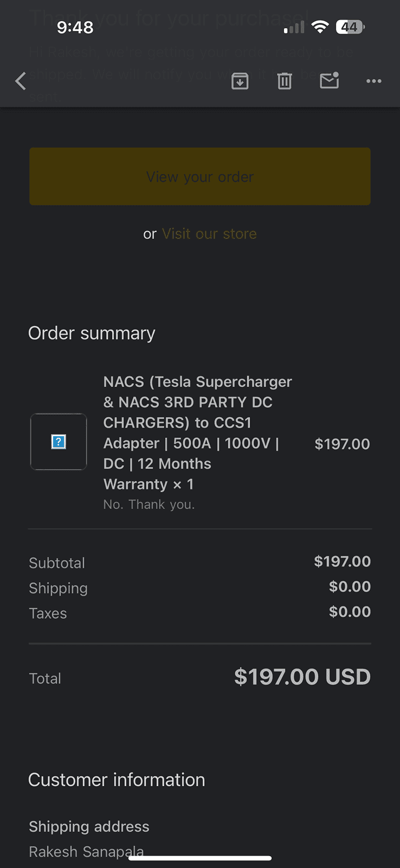This screenshot has height=868, width=400.
Task: Tap the 9:48 clock in status bar
Action: pos(75,27)
